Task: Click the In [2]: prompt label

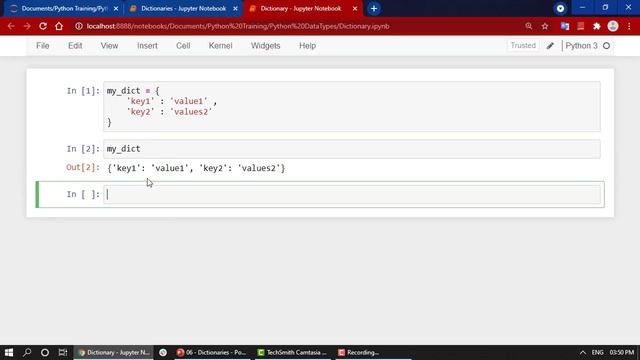Action: [x=83, y=149]
